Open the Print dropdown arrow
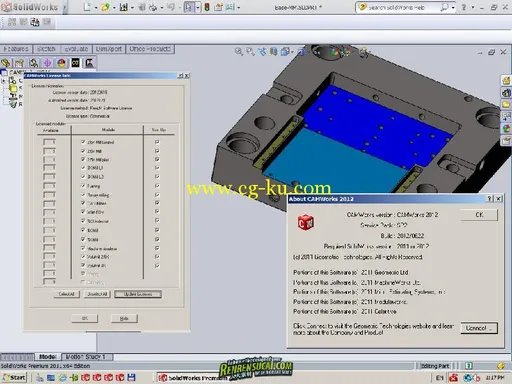The image size is (512, 384). click(x=162, y=7)
